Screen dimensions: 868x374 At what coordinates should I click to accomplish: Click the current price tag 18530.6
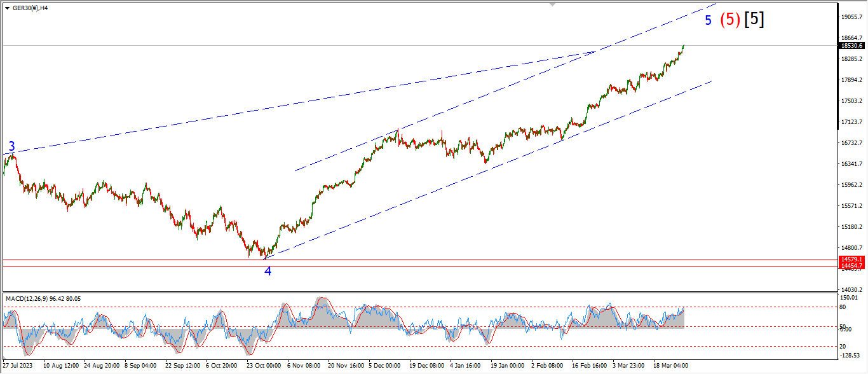[x=851, y=46]
